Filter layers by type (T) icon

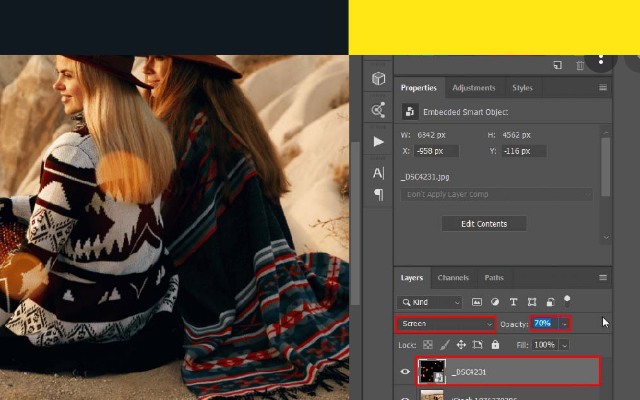point(513,301)
